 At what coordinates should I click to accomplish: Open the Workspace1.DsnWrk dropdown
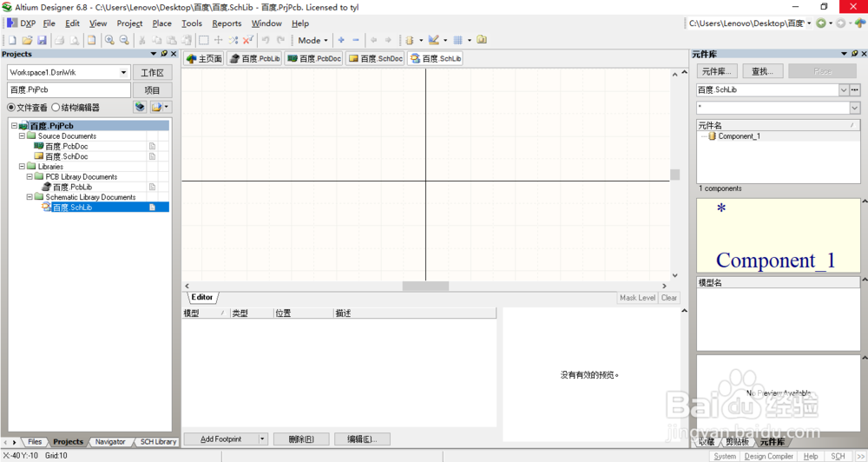coord(123,72)
